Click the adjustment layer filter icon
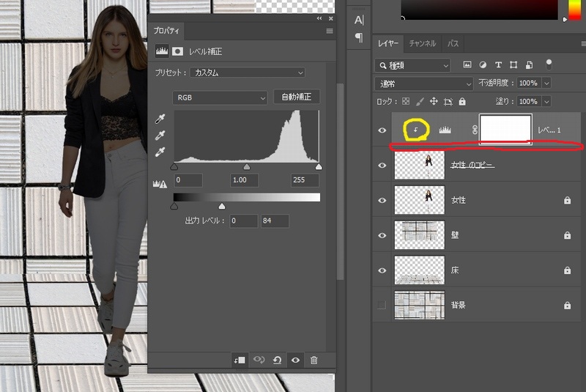This screenshot has height=392, width=586. point(483,65)
